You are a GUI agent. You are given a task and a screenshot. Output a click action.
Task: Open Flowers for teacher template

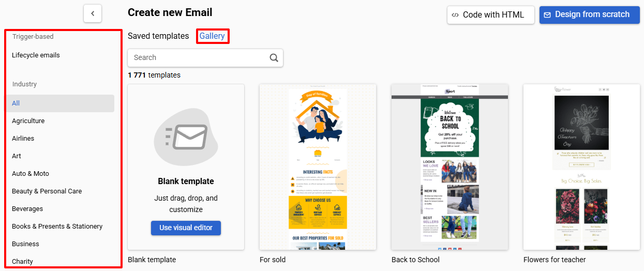[581, 167]
